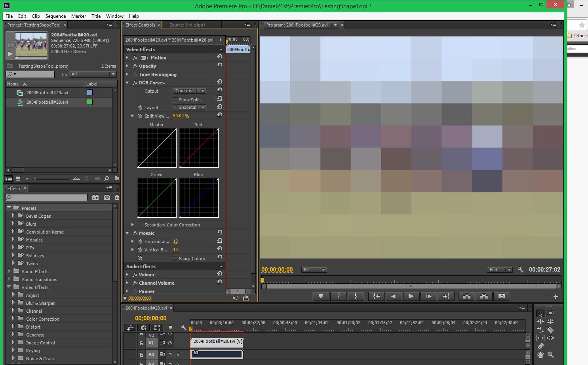Click the Lift button in Program monitor
The height and width of the screenshot is (365, 588).
[466, 296]
